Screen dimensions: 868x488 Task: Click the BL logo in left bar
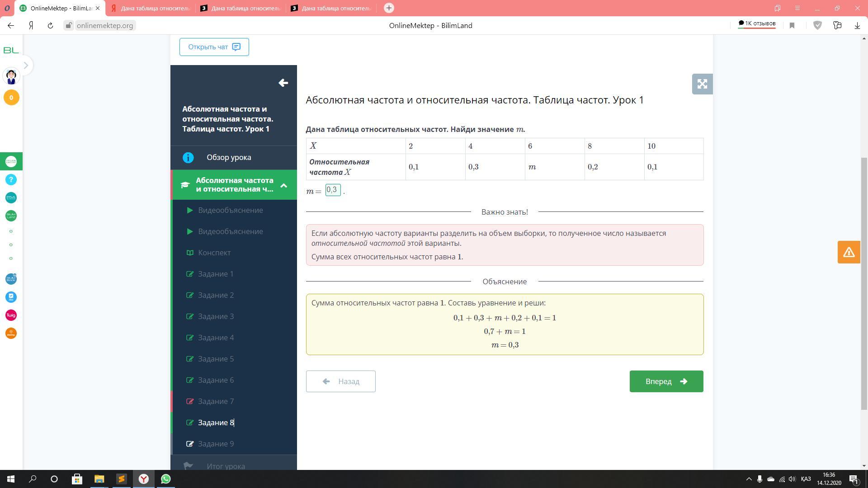(x=11, y=50)
